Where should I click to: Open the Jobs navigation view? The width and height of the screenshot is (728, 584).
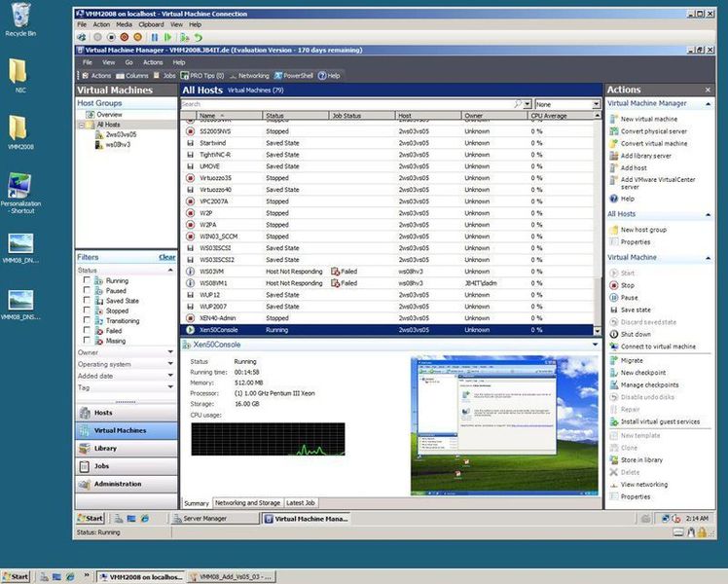tap(126, 466)
